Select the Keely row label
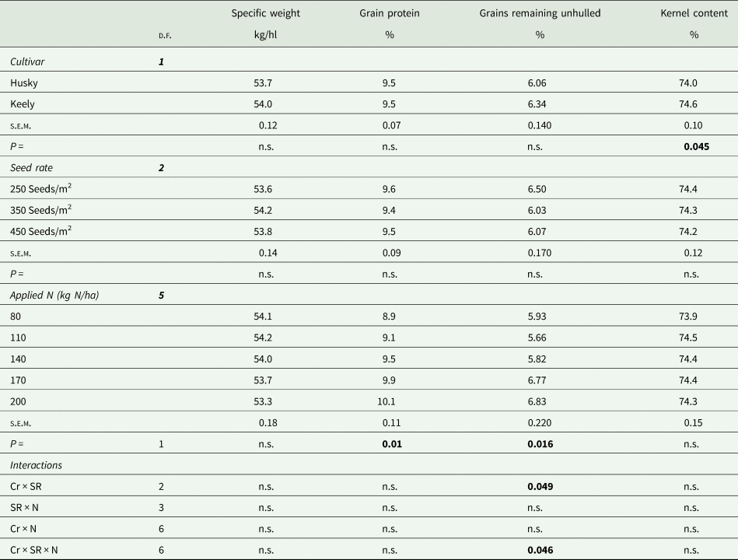This screenshot has width=738, height=560. tap(23, 103)
